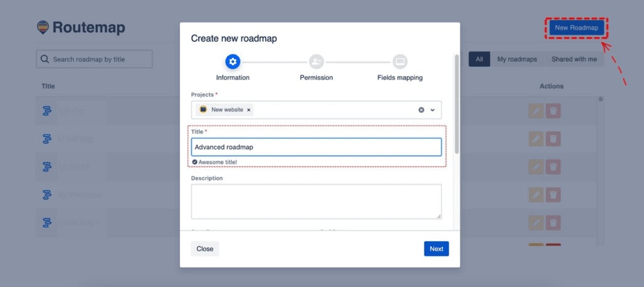Click the Next button
The height and width of the screenshot is (287, 644).
point(436,249)
